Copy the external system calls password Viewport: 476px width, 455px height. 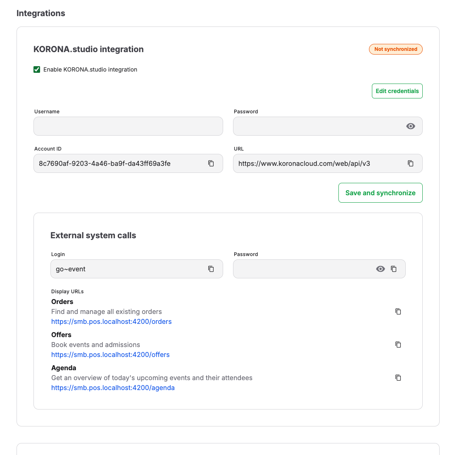394,269
